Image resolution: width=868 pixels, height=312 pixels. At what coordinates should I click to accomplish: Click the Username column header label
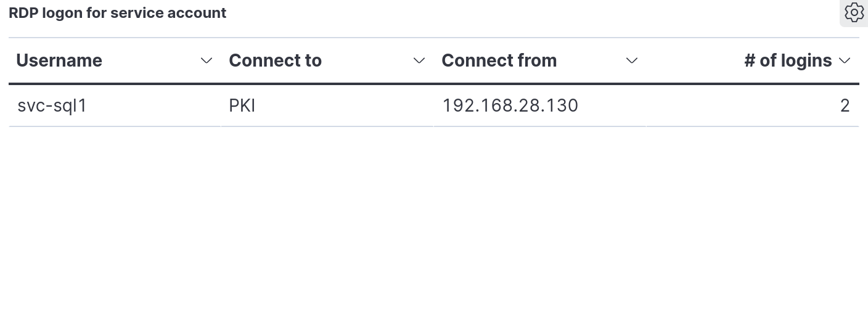pos(59,60)
